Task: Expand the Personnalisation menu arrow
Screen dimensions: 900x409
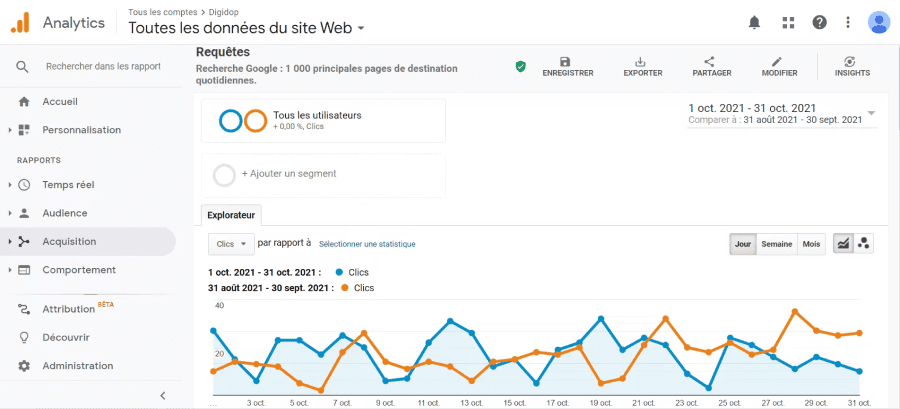Action: click(10, 130)
